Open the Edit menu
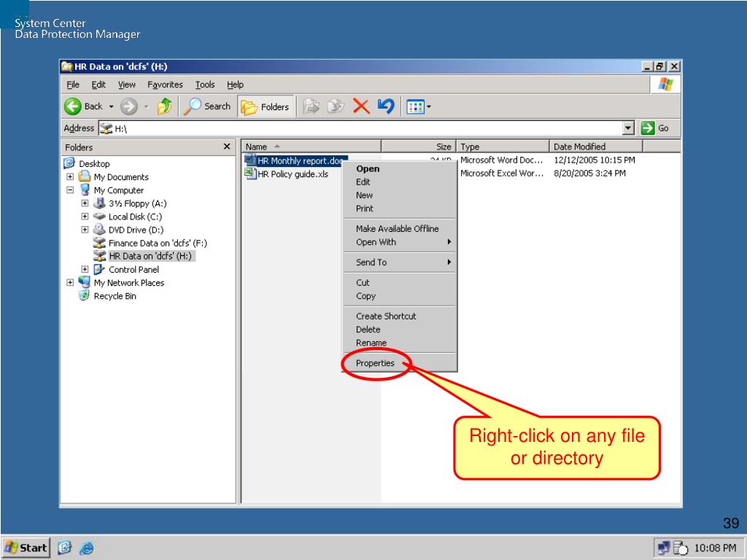The height and width of the screenshot is (560, 747). 98,85
